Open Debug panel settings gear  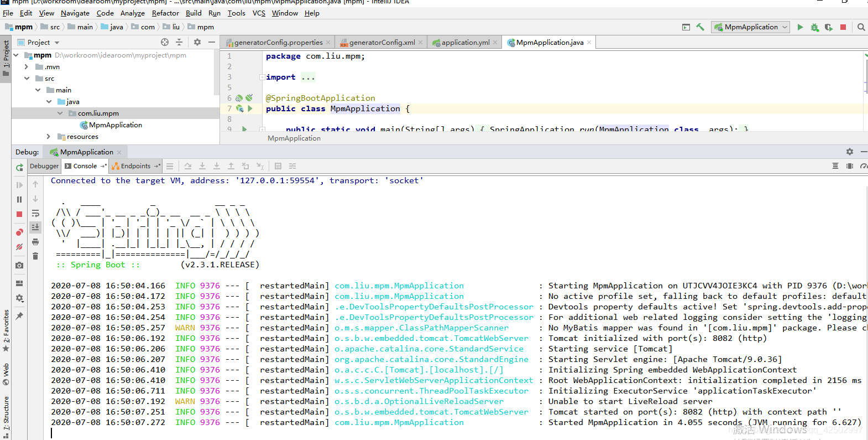point(850,152)
